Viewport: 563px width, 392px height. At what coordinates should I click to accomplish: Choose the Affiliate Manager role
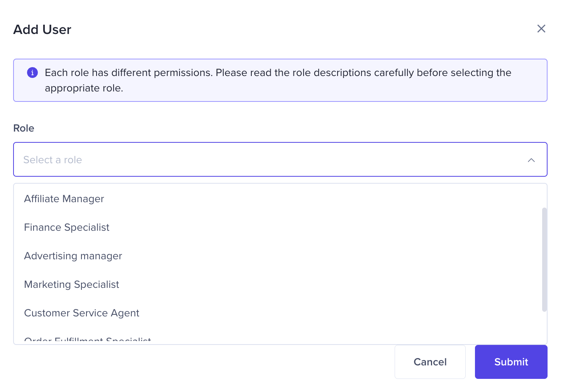(64, 199)
